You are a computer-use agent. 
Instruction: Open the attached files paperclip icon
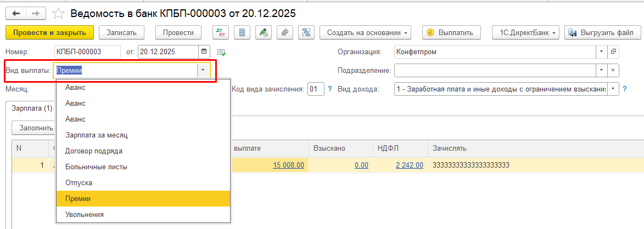click(x=284, y=32)
